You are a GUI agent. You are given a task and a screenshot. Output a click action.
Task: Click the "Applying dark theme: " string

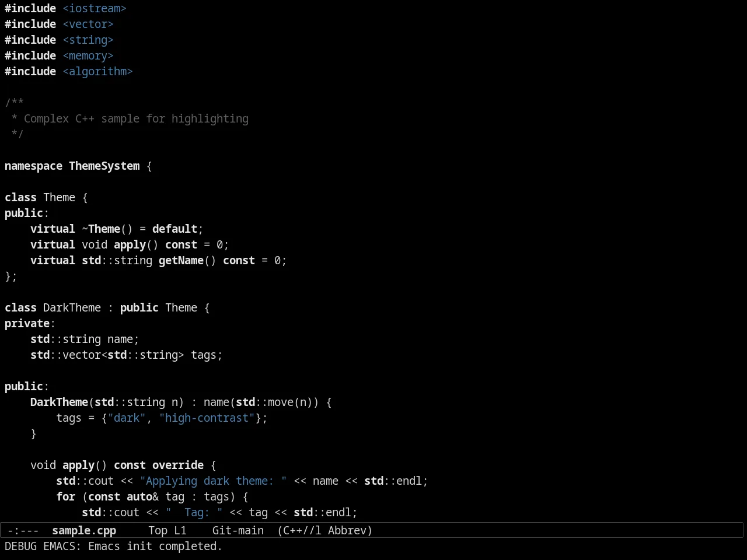(x=213, y=481)
